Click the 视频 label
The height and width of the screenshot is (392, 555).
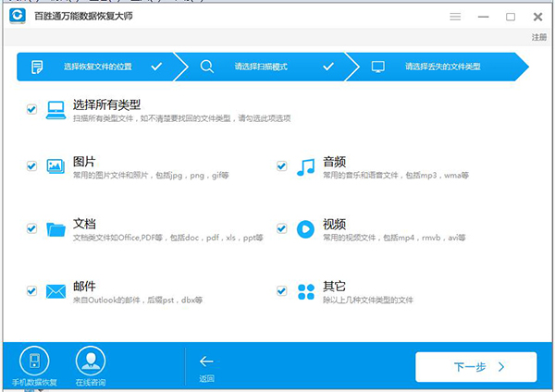click(334, 224)
